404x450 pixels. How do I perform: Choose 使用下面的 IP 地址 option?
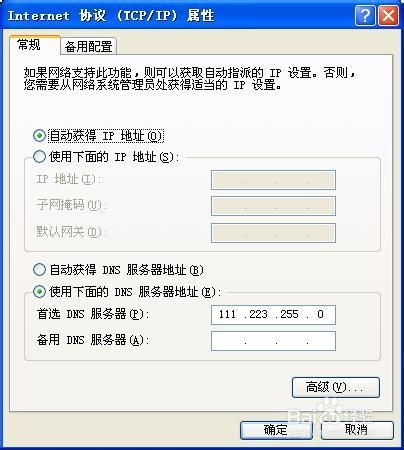click(39, 156)
